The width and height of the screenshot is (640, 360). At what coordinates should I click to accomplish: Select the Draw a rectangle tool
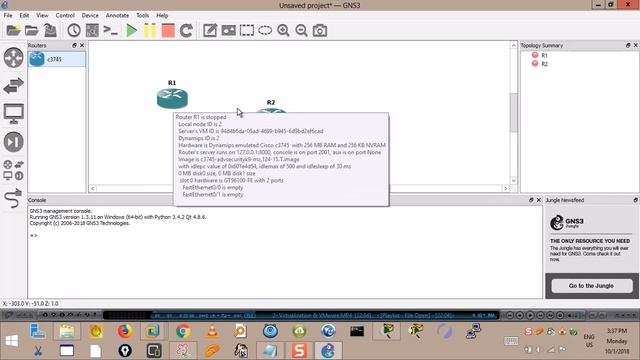pos(247,30)
